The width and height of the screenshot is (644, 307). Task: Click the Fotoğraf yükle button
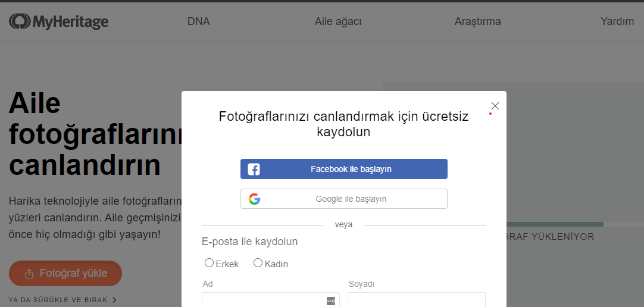pos(65,273)
